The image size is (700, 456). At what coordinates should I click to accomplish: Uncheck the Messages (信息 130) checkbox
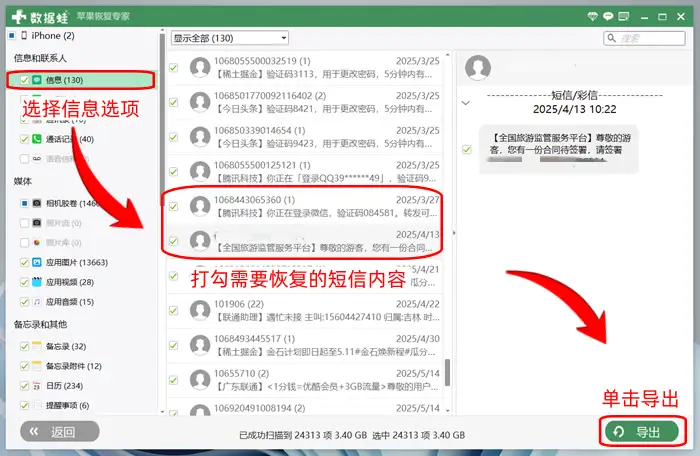point(24,80)
